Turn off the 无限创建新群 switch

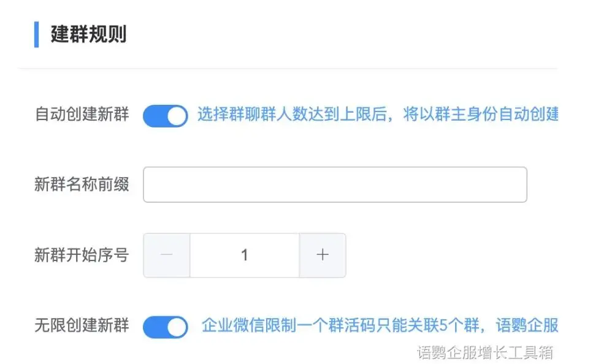click(165, 327)
